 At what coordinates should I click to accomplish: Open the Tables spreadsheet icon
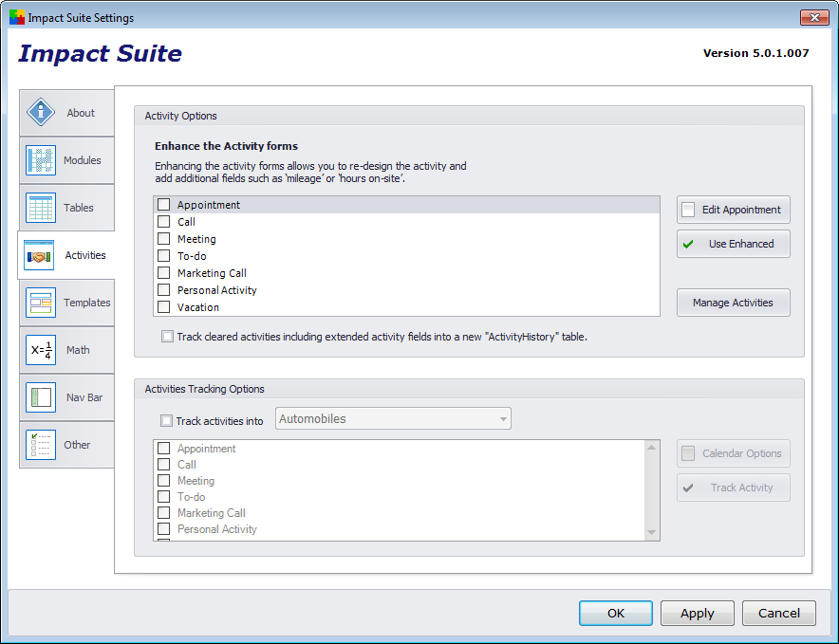coord(41,208)
